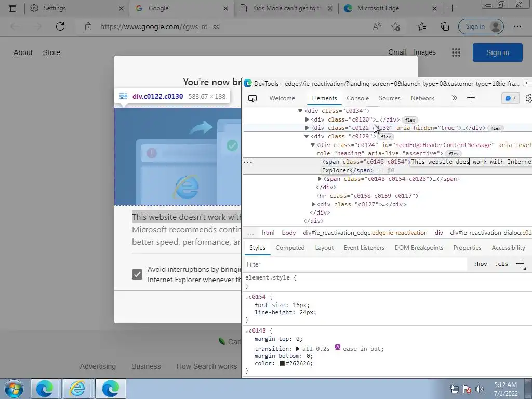Add page to favorites star-plus icon

pos(395,26)
